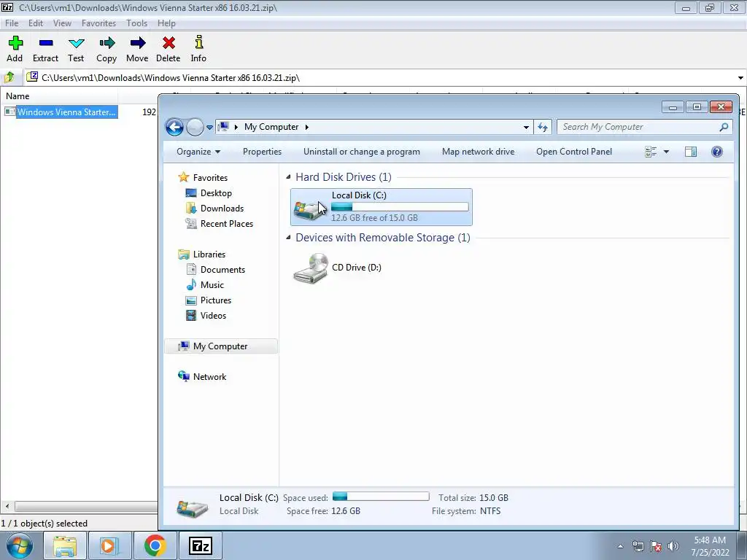The image size is (747, 560).
Task: Click the Forward button in Explorer
Action: 195,127
